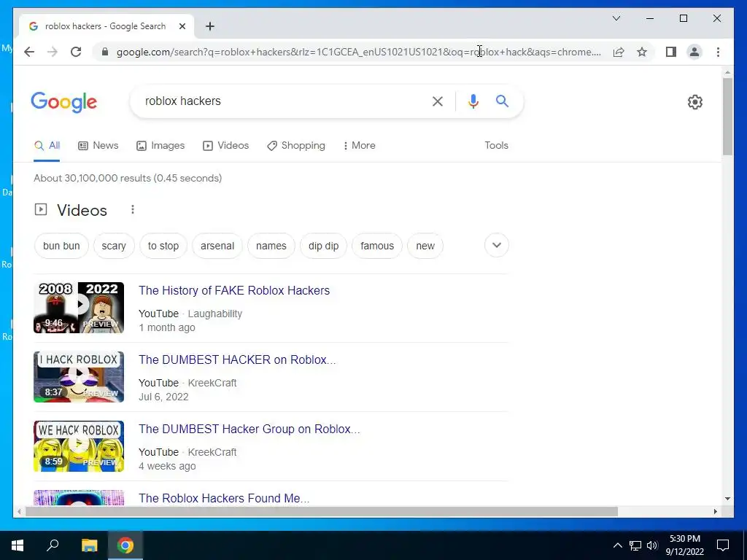Open the Windows Start menu
The height and width of the screenshot is (560, 747).
[18, 545]
